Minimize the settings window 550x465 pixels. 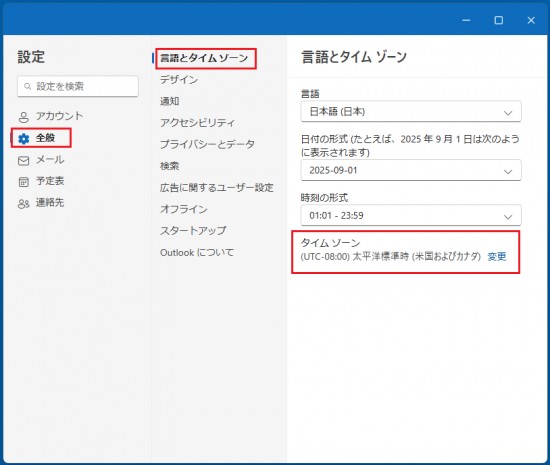466,20
